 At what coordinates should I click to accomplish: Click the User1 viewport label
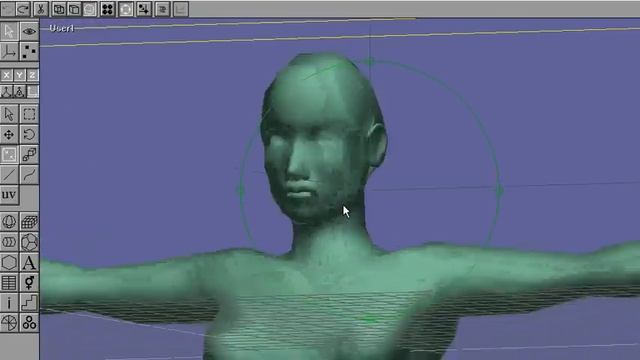point(62,28)
